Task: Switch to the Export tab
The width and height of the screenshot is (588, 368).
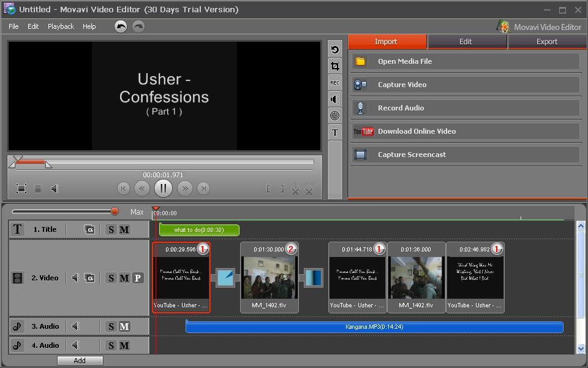Action: [546, 42]
